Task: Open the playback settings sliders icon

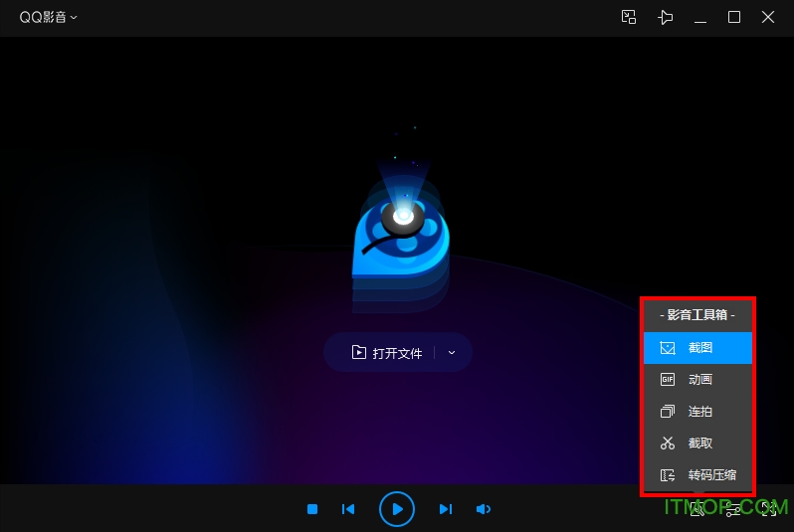Action: 733,509
